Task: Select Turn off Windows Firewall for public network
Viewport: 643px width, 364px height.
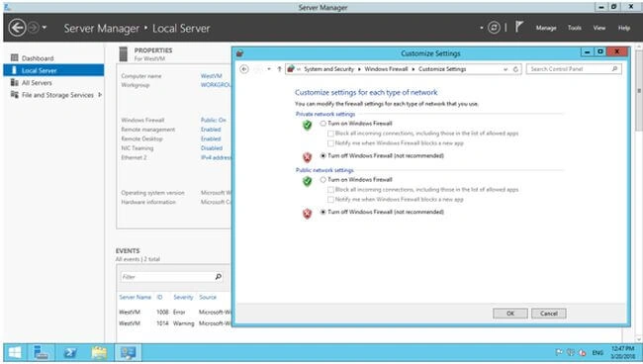Action: pyautogui.click(x=323, y=212)
